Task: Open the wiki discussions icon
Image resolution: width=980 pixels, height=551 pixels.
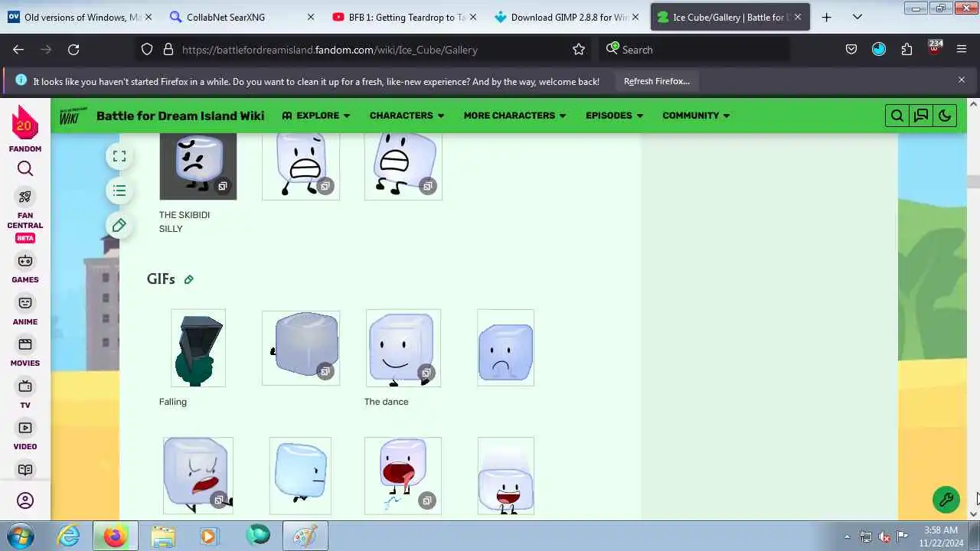Action: coord(921,116)
